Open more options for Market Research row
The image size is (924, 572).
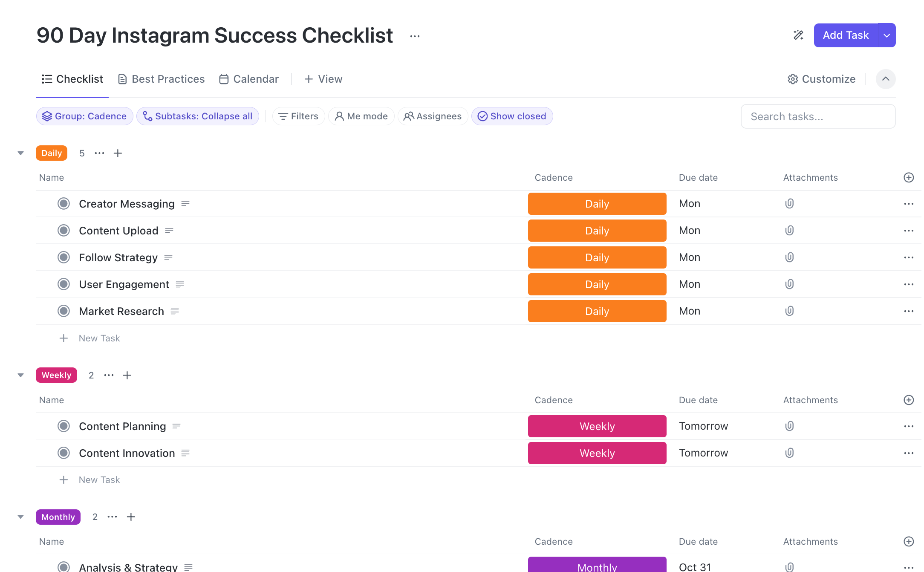[909, 311]
